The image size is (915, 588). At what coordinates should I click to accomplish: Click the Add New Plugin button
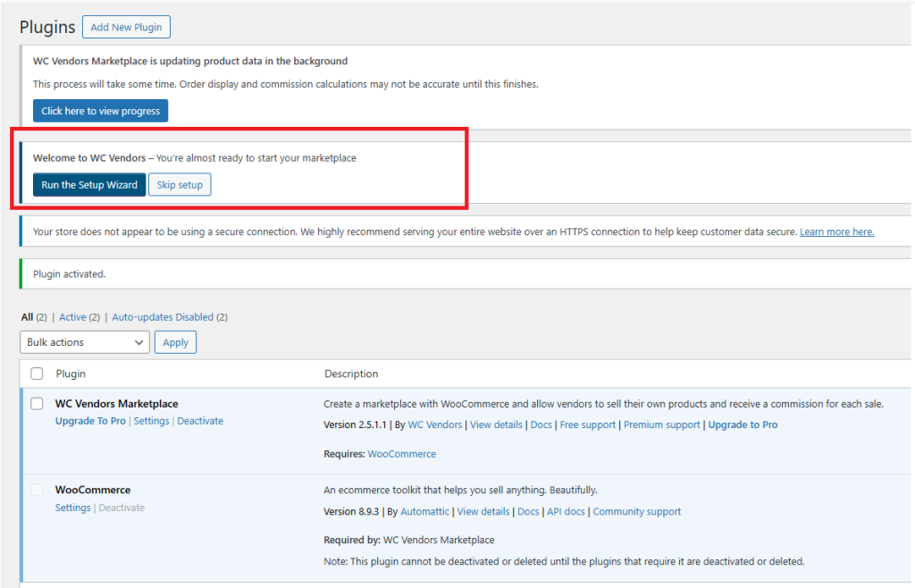coord(126,27)
